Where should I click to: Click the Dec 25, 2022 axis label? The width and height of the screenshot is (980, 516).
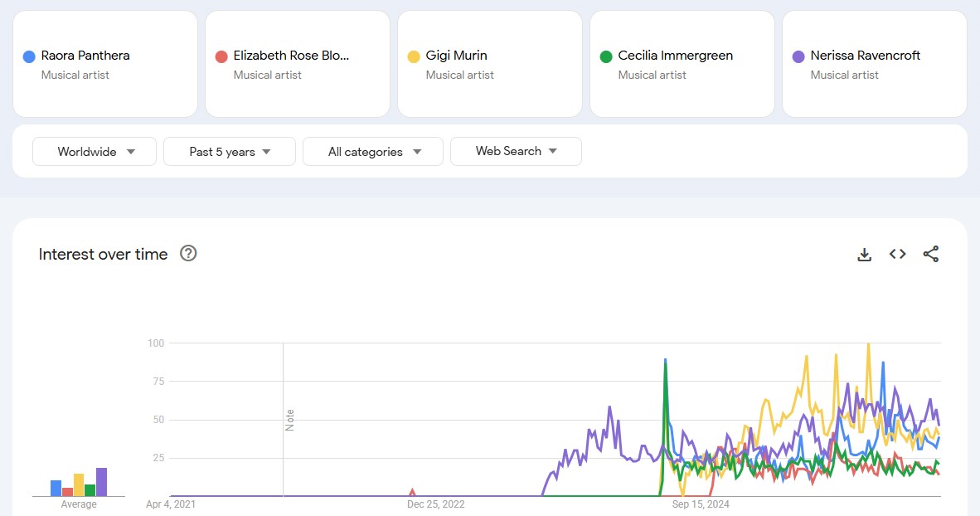tap(435, 504)
